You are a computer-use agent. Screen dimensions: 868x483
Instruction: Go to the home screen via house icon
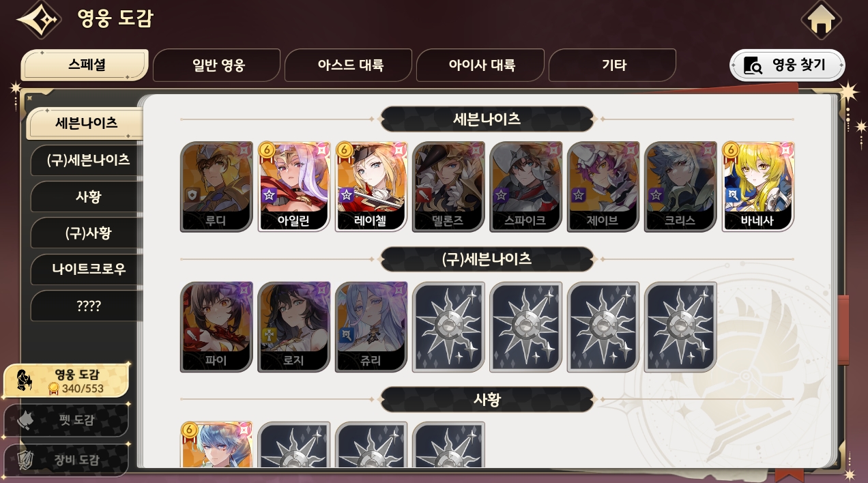(821, 20)
